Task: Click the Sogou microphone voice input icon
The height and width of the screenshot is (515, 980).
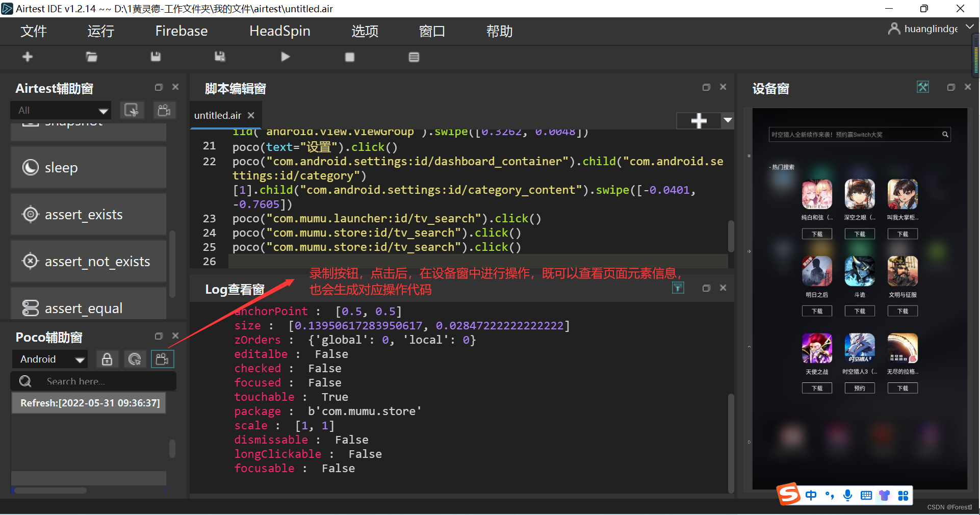Action: [847, 496]
